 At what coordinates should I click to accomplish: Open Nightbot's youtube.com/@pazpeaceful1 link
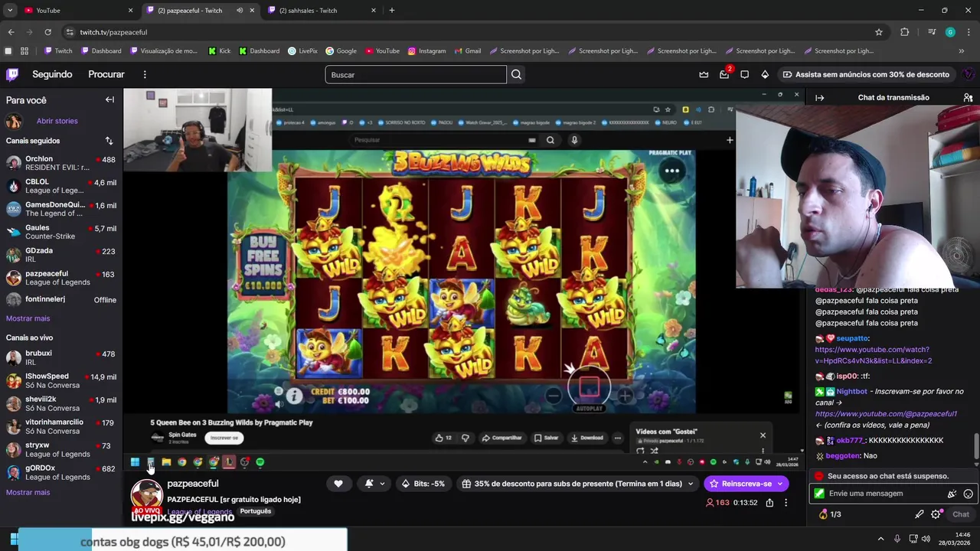(x=886, y=414)
